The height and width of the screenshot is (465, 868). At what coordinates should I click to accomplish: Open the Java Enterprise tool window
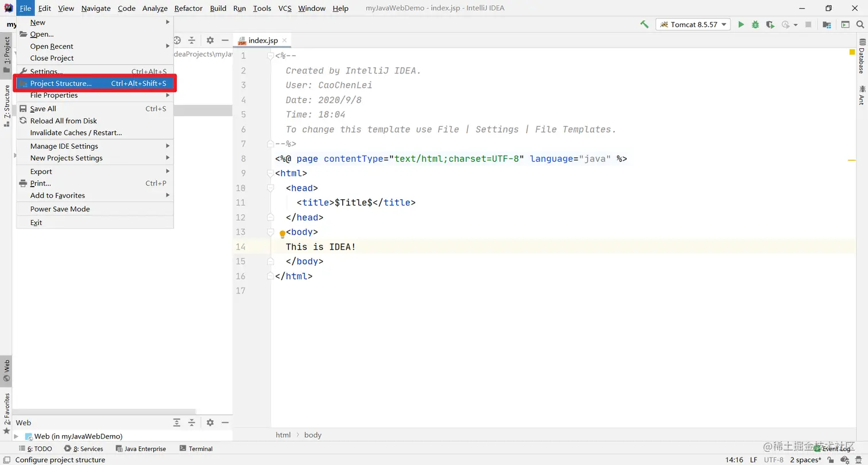click(x=141, y=449)
